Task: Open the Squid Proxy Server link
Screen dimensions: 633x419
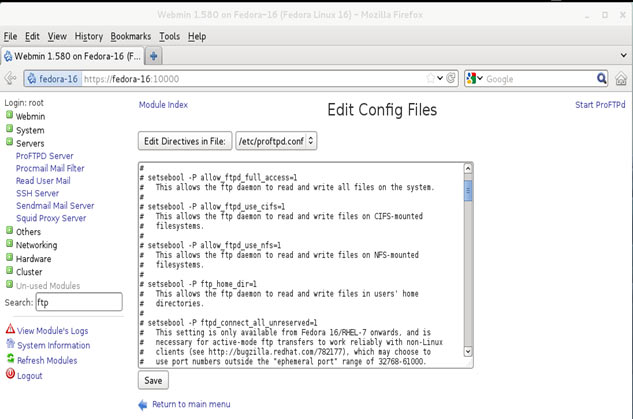Action: (x=51, y=218)
